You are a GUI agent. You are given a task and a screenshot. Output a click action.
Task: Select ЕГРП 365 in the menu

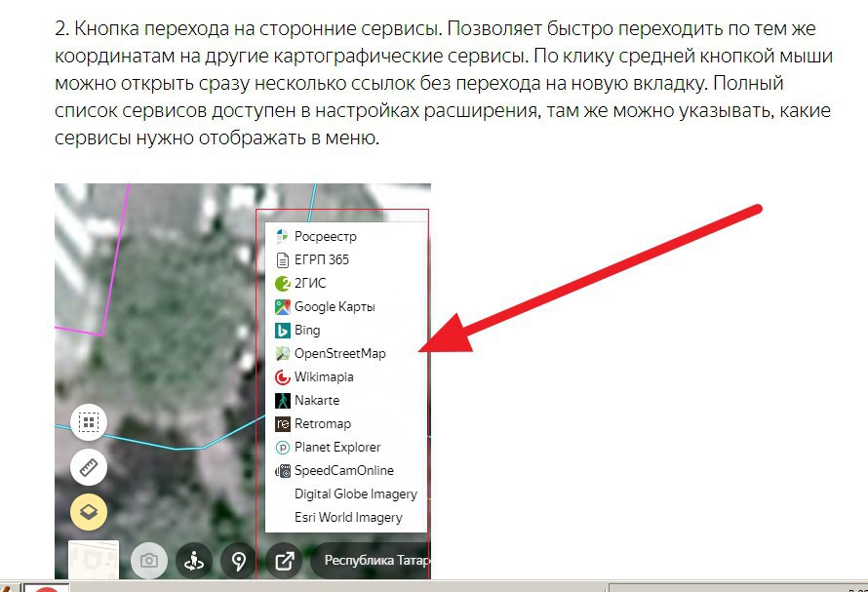(x=346, y=259)
